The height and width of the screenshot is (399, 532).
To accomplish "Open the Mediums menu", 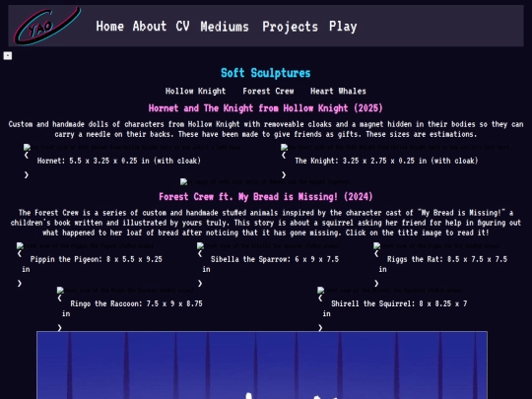I will pos(225,27).
